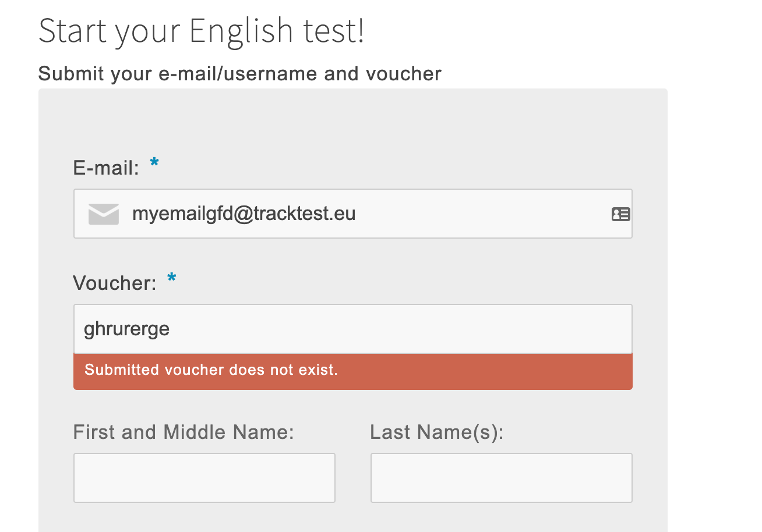Image resolution: width=762 pixels, height=532 pixels.
Task: Click the contact card autofill icon
Action: (620, 214)
